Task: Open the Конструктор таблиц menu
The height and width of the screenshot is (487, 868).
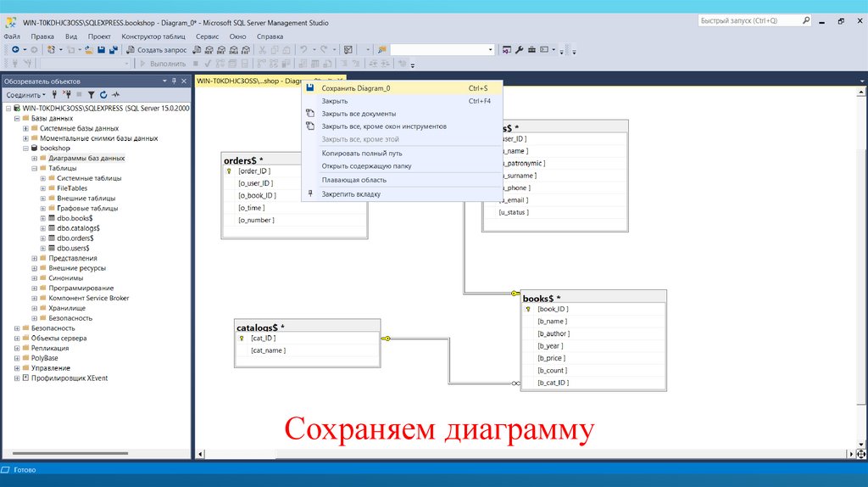Action: (x=153, y=36)
